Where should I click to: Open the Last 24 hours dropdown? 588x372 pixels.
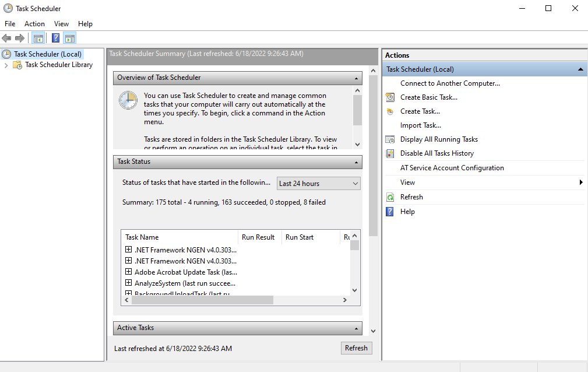coord(318,184)
